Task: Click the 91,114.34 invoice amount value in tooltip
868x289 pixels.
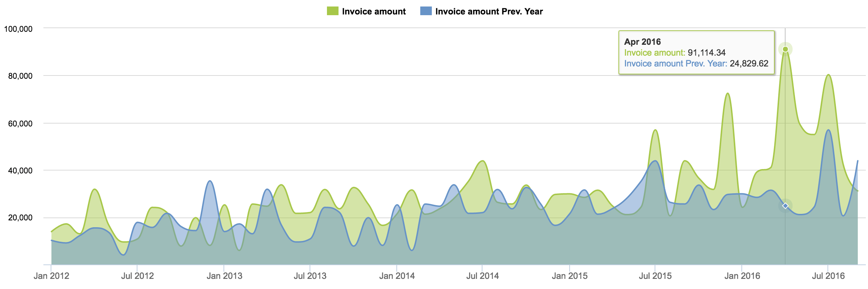Action: click(706, 53)
